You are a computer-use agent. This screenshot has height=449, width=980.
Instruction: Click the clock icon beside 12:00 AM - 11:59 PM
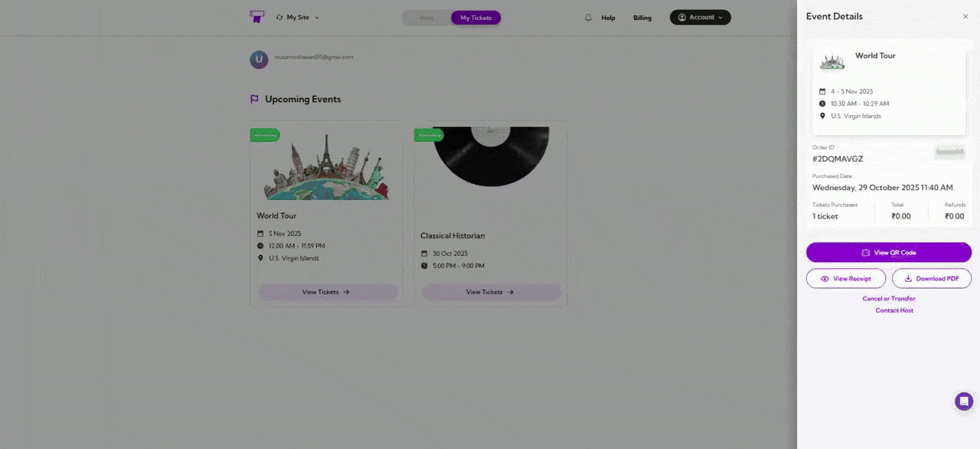point(260,246)
